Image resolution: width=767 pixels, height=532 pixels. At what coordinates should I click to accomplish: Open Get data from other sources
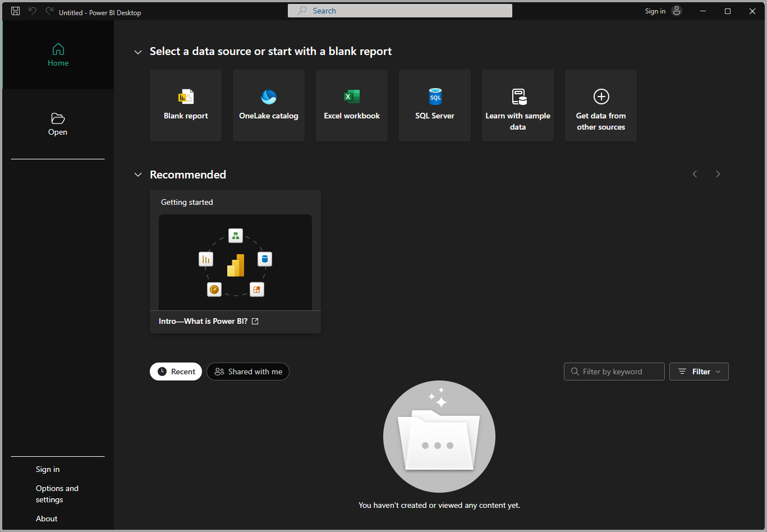coord(600,106)
